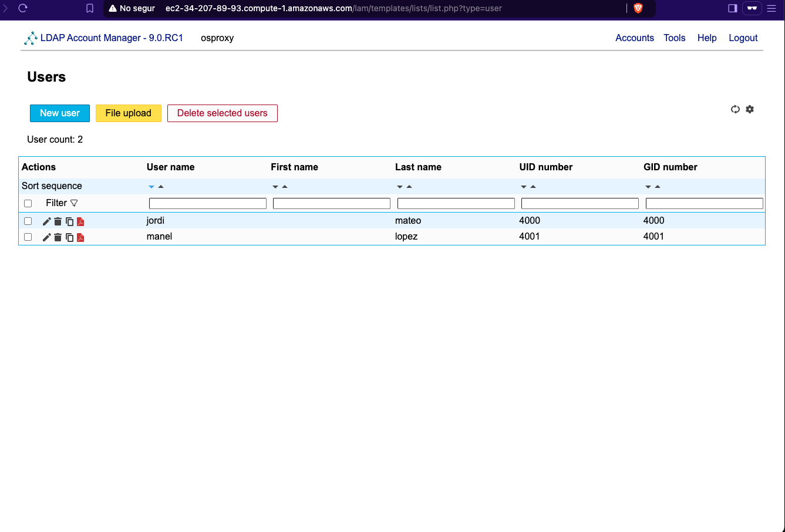Focus the User name filter field
The image size is (785, 532).
pyautogui.click(x=207, y=204)
